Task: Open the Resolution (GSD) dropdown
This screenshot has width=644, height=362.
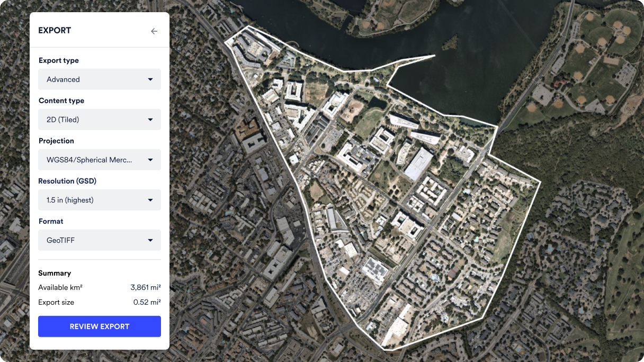Action: 99,200
